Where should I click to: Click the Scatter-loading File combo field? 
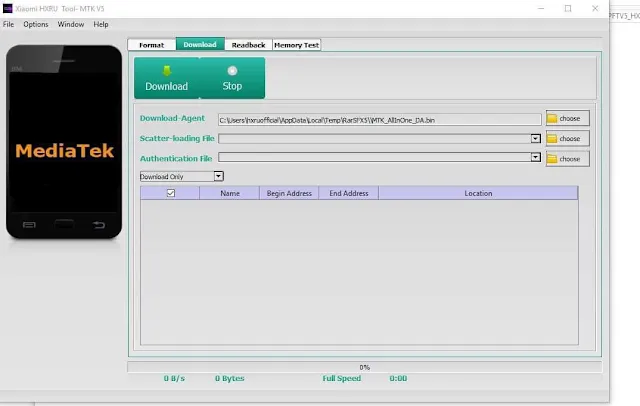point(380,139)
